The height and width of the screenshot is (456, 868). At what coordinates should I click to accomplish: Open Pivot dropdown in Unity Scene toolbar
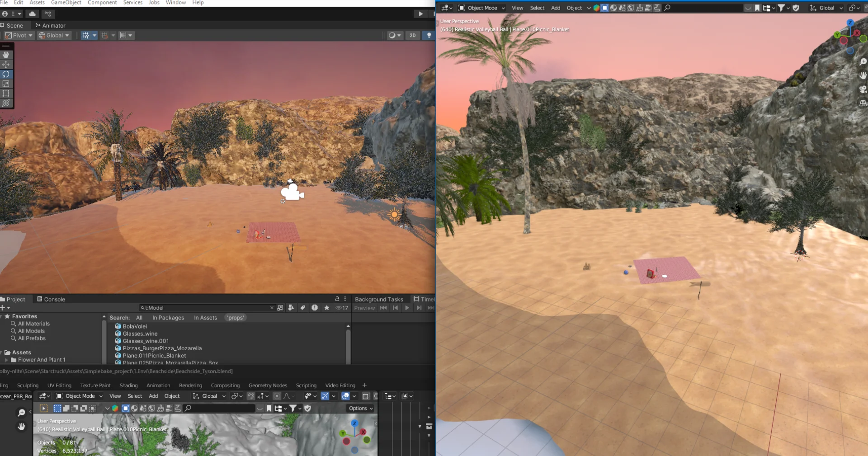(19, 35)
